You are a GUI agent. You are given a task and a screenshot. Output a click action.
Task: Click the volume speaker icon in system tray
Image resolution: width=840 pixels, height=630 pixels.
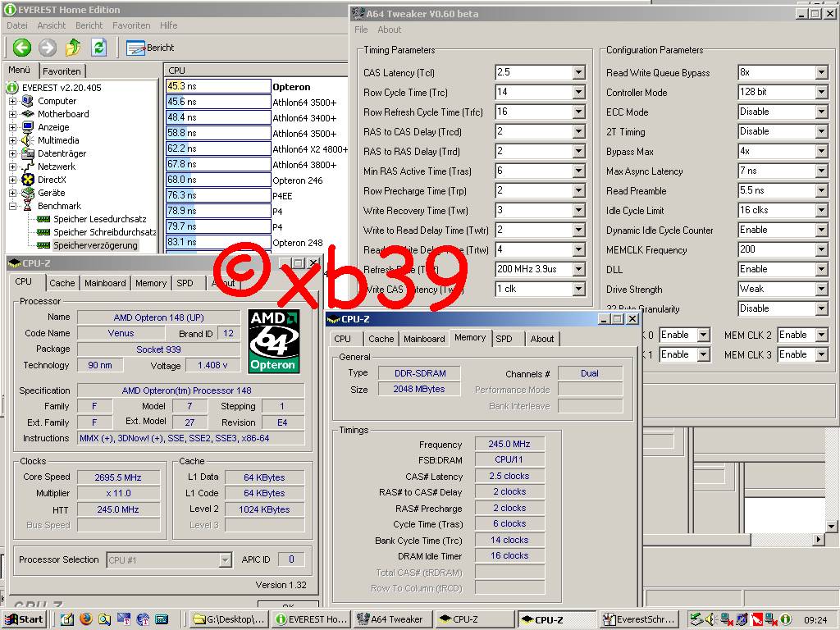click(710, 620)
